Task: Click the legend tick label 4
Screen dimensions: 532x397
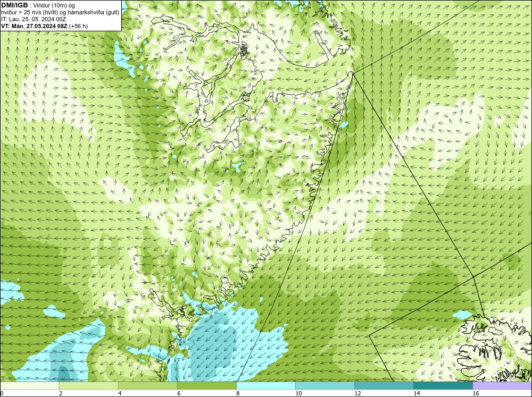Action: (120, 393)
